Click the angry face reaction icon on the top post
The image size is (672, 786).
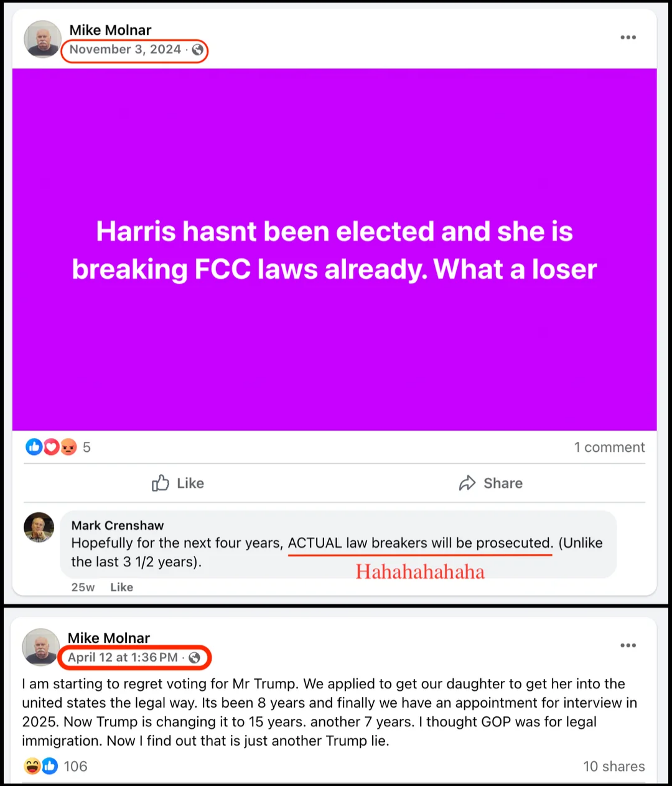click(68, 447)
